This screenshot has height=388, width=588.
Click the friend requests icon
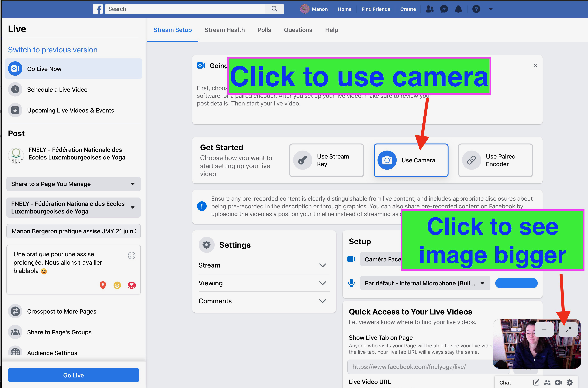point(429,9)
